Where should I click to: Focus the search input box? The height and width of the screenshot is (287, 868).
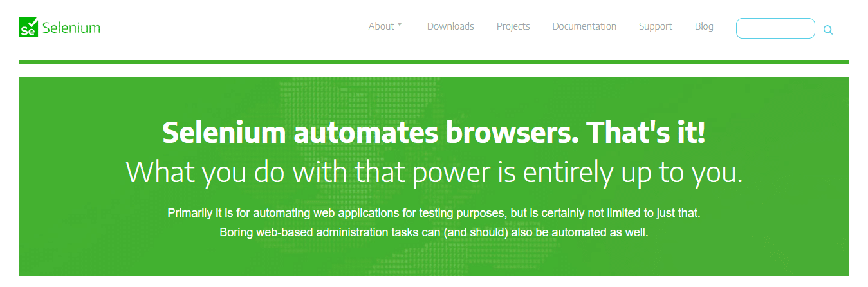pyautogui.click(x=775, y=28)
